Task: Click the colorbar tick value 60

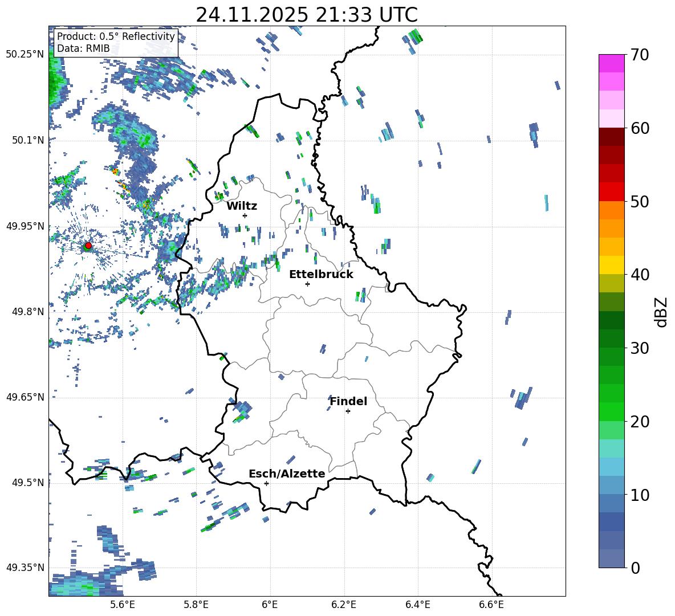Action: click(640, 128)
